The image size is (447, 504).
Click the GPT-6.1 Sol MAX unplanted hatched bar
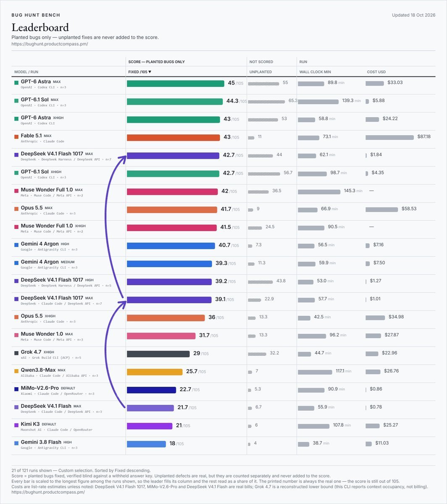(266, 102)
